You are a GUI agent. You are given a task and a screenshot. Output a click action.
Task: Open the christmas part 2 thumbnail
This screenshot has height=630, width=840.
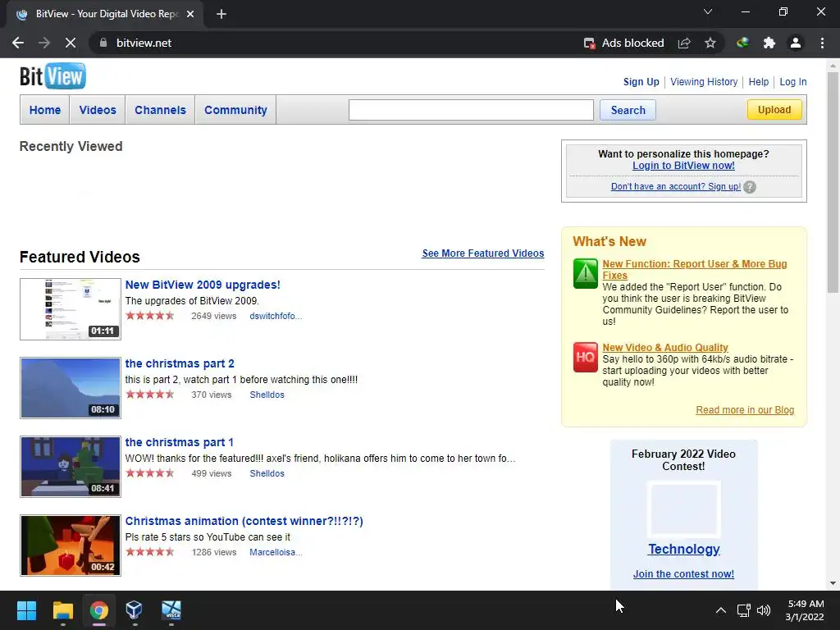click(71, 388)
